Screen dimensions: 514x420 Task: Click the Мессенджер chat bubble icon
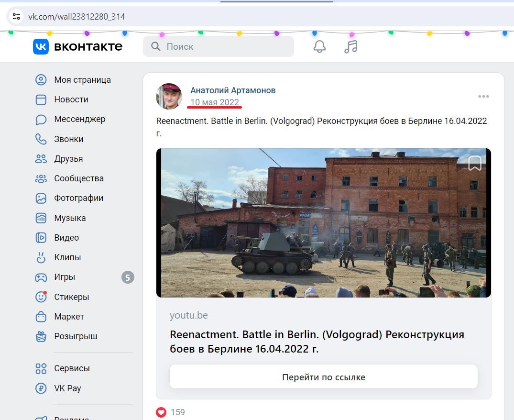(x=41, y=119)
